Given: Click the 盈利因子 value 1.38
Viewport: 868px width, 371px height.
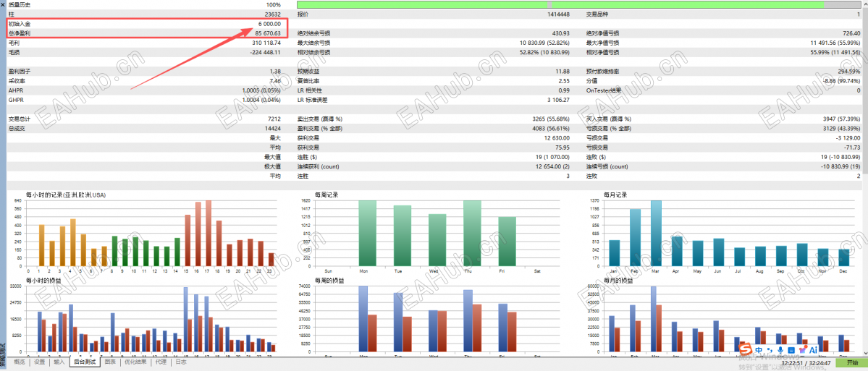Looking at the screenshot, I should click(x=275, y=72).
